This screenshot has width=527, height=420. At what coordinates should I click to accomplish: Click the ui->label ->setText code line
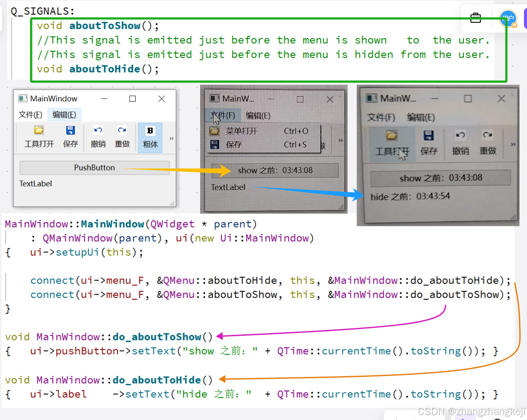264,394
